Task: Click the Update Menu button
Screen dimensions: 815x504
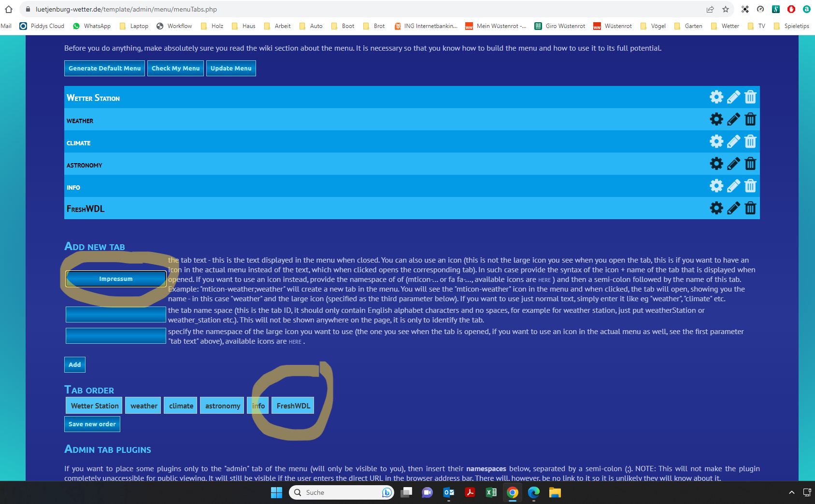Action: tap(231, 68)
